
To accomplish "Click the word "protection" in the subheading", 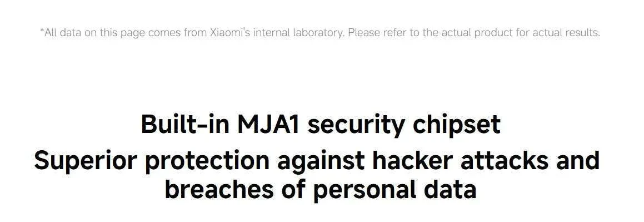I will 207,161.
